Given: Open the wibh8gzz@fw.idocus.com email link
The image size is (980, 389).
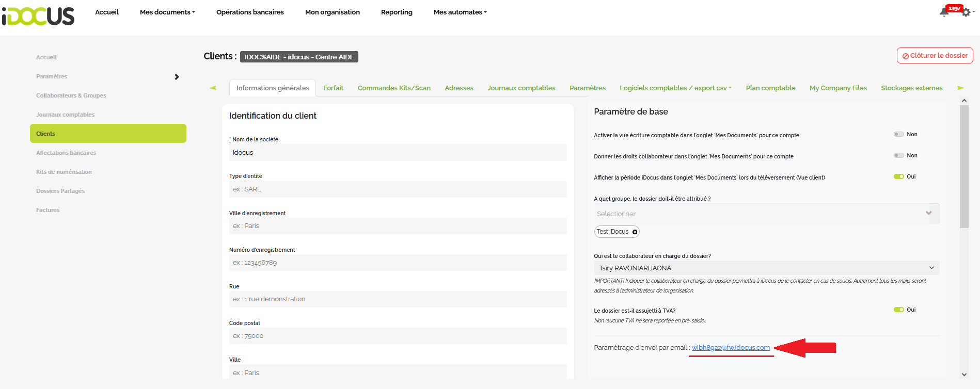Looking at the screenshot, I should click(731, 348).
